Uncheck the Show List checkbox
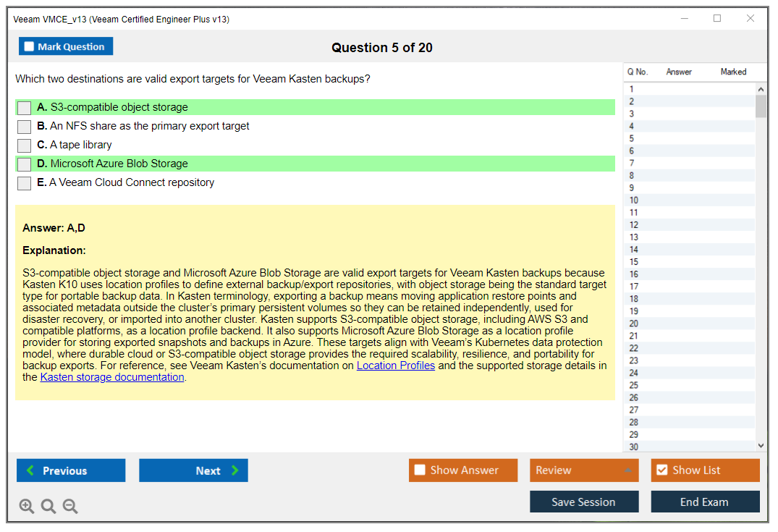This screenshot has width=778, height=532. [662, 470]
